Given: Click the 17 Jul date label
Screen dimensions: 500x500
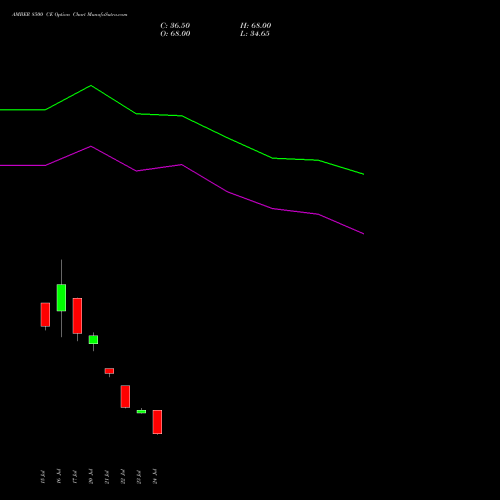Looking at the screenshot, I should point(75,477).
